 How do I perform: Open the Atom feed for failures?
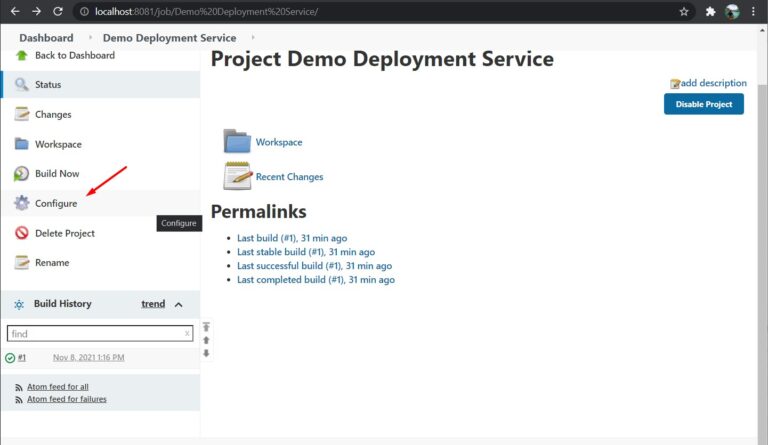[66, 399]
